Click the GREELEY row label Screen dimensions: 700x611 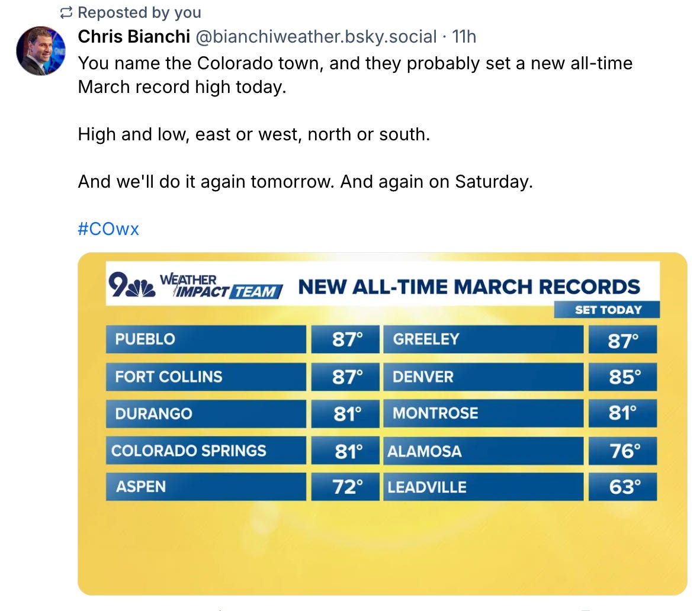(426, 339)
